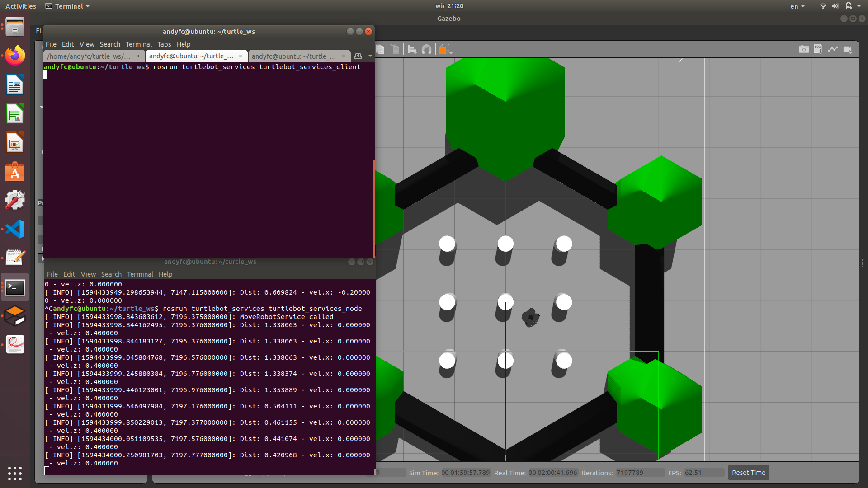Open the Gazebo plot window icon
Viewport: 868px width, 488px height.
(x=833, y=49)
